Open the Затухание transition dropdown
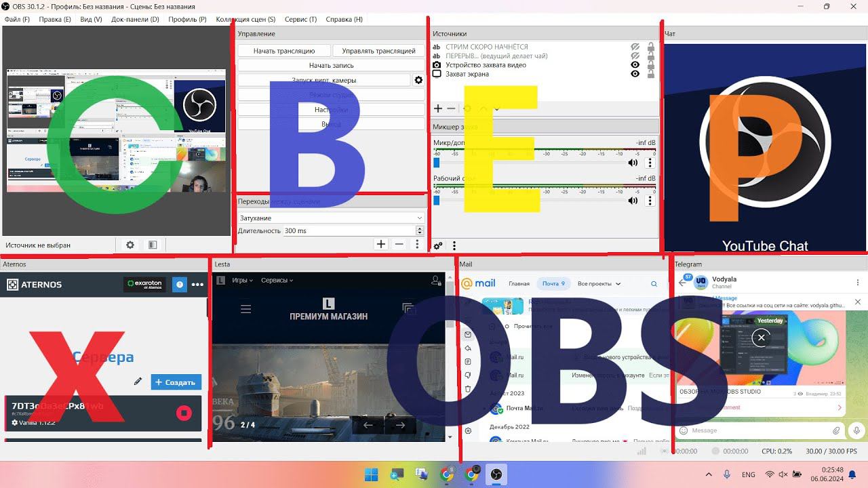This screenshot has height=488, width=868. (331, 218)
